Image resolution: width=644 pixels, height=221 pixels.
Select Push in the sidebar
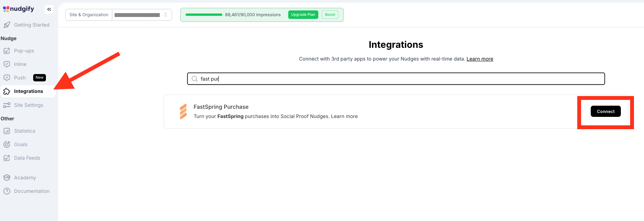pos(20,78)
